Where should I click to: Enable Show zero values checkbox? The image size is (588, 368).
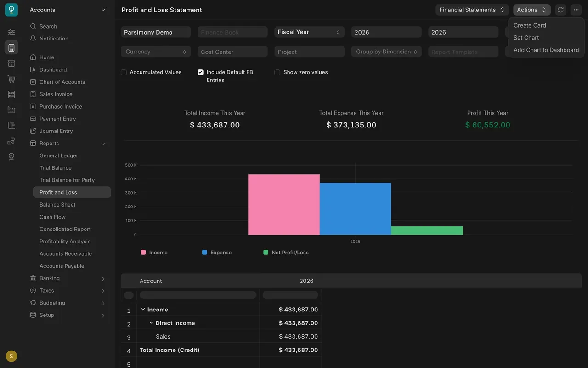pyautogui.click(x=277, y=72)
